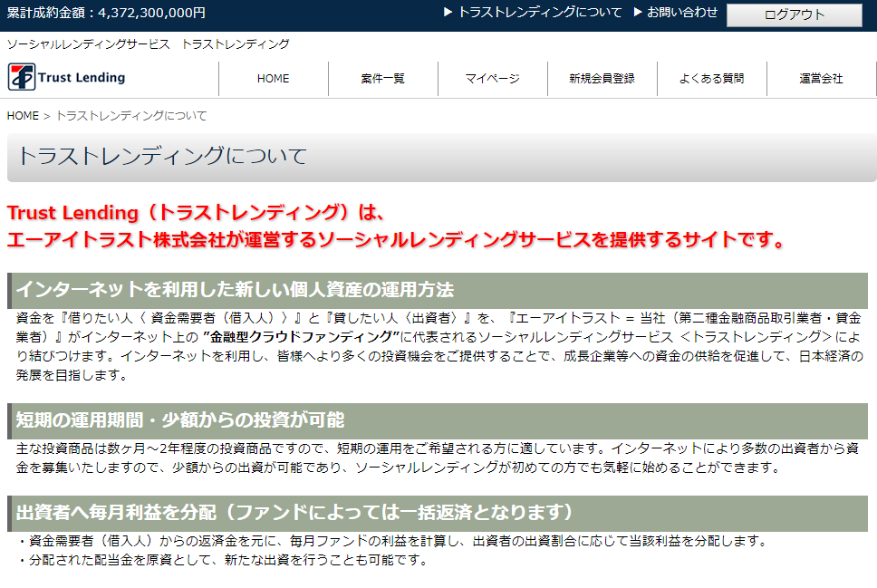Screen dimensions: 877x588
Task: Click the Trust Lending logo text
Action: click(82, 78)
